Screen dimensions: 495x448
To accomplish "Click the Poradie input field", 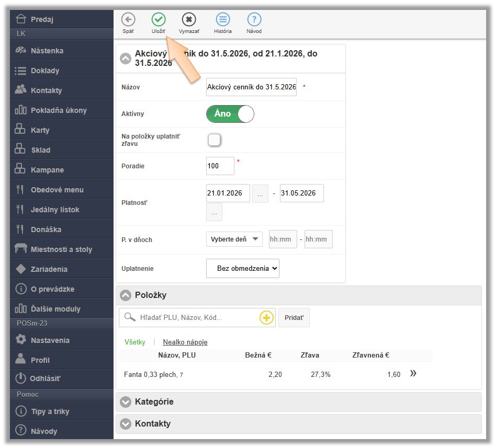I will coord(220,166).
